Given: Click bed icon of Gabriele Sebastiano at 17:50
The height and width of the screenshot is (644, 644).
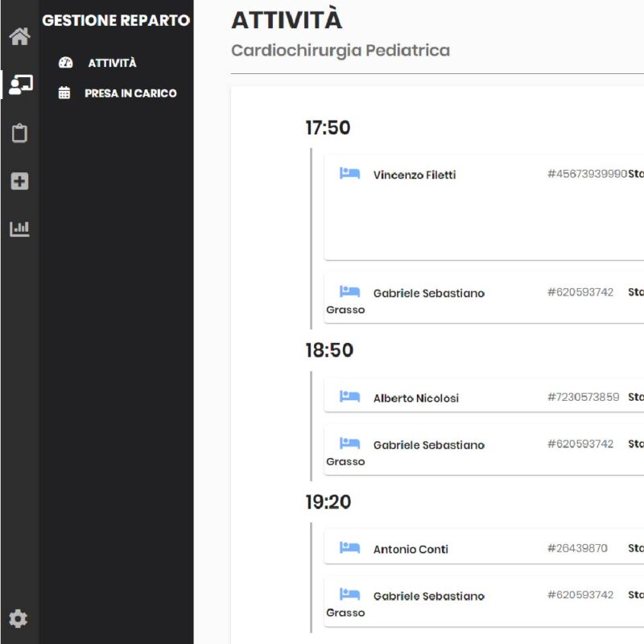Looking at the screenshot, I should [349, 291].
